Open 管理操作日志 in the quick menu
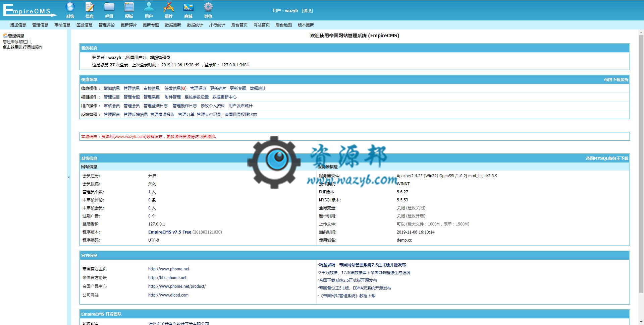The height and width of the screenshot is (325, 644). tap(185, 106)
